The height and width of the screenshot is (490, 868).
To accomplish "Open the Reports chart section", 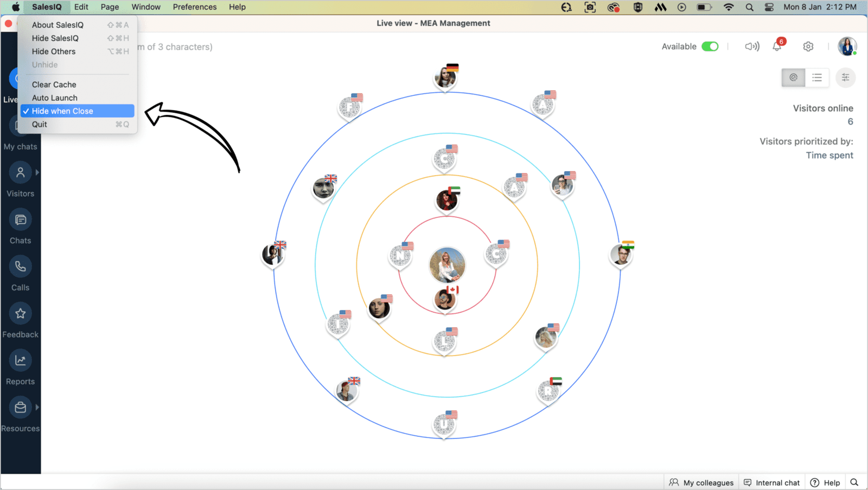I will click(x=20, y=368).
